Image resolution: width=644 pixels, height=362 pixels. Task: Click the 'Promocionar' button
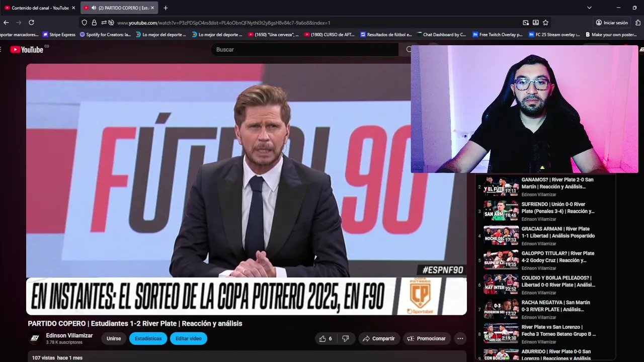[x=426, y=338]
